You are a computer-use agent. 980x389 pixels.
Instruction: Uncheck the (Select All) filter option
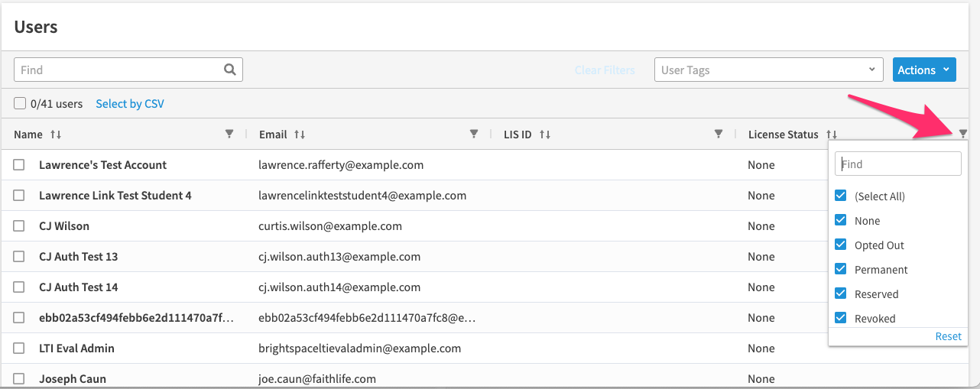[x=841, y=196]
